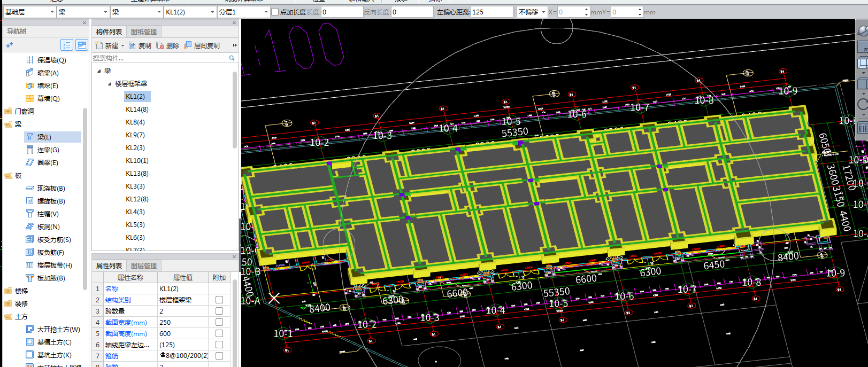Open the 不偏移 offset dropdown
This screenshot has width=868, height=367.
click(x=532, y=12)
